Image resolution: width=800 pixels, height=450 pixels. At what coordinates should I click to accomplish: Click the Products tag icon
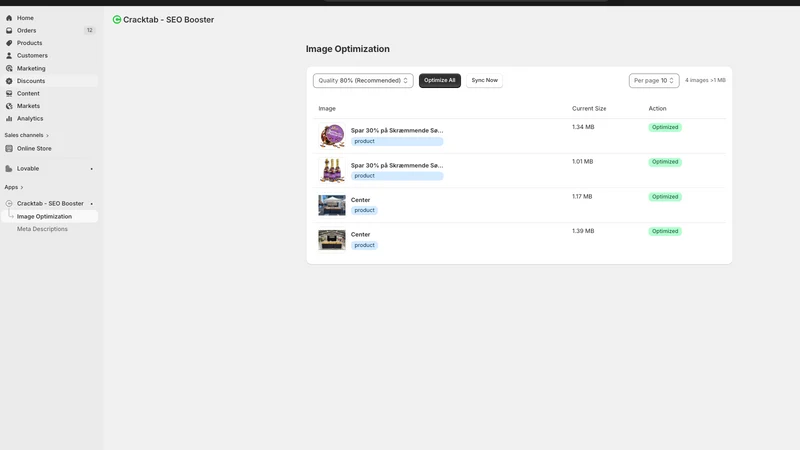click(9, 43)
